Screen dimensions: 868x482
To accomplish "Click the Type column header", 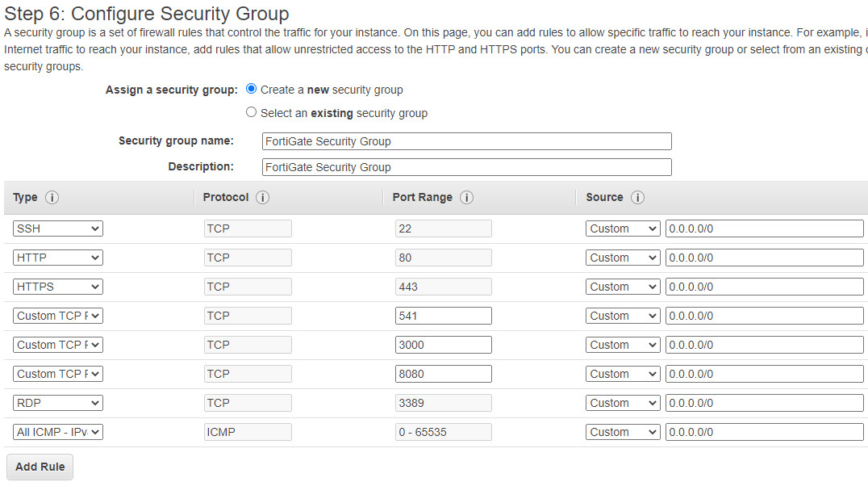I will (x=25, y=198).
